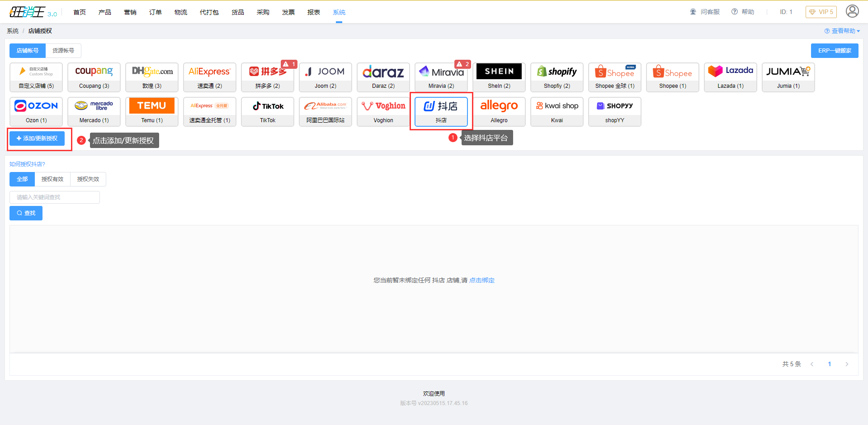Click 添加/更新授权 button

pos(37,138)
